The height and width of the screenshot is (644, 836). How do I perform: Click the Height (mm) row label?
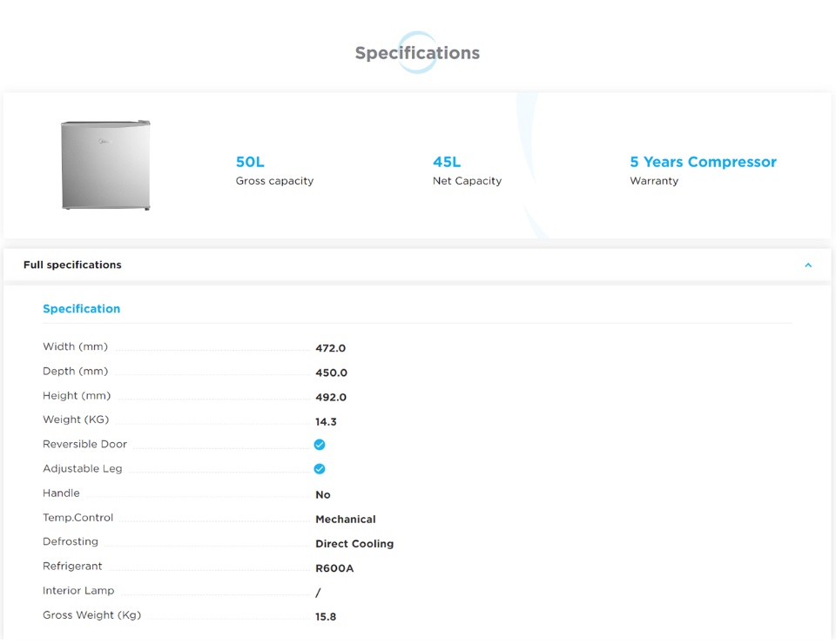pos(77,395)
